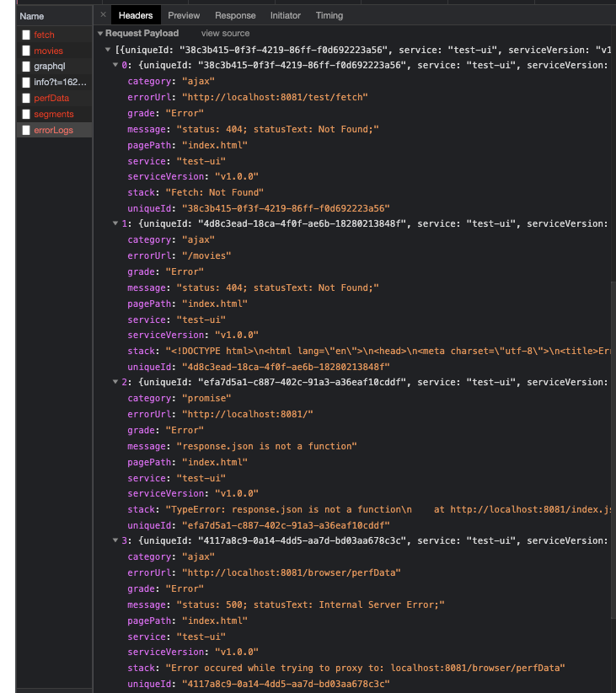
Task: Close the request details panel
Action: pyautogui.click(x=103, y=14)
